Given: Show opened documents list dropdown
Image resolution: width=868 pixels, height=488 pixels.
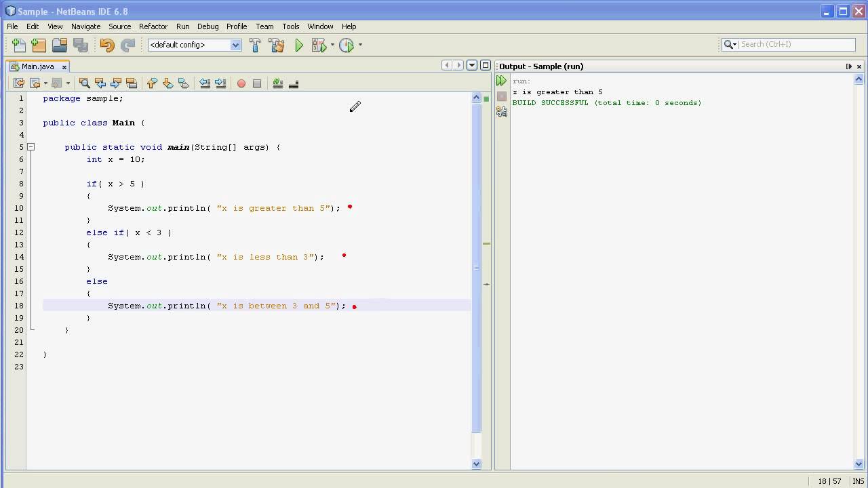Looking at the screenshot, I should pos(472,66).
